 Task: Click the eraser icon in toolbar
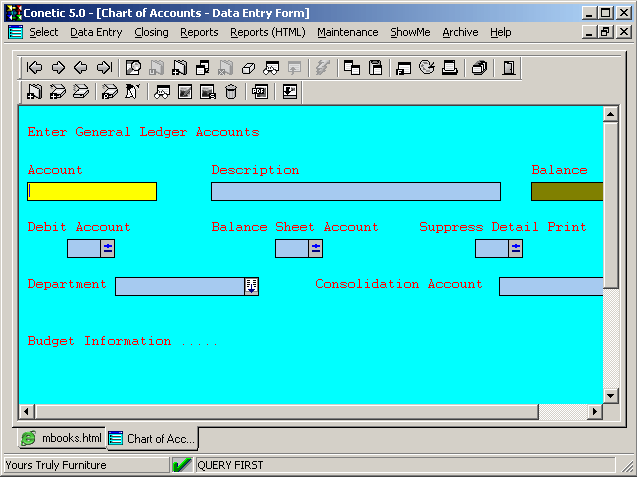250,68
